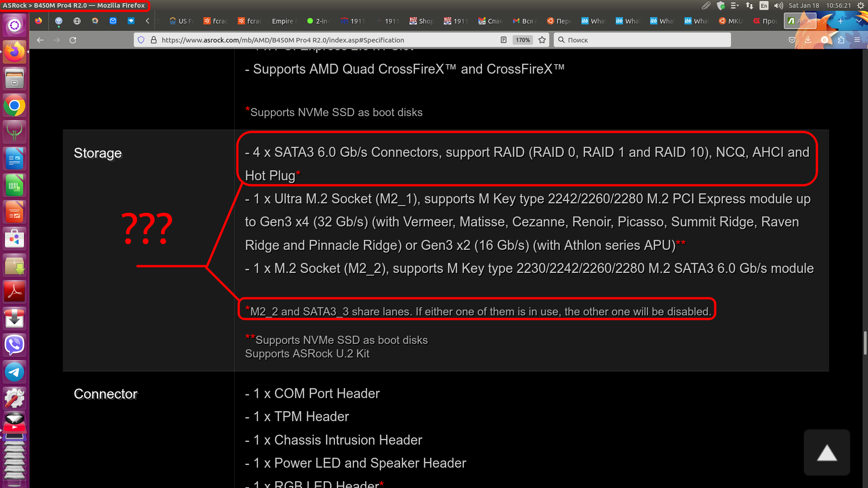868x488 pixels.
Task: Launch Telegram from the dock
Action: click(x=14, y=372)
